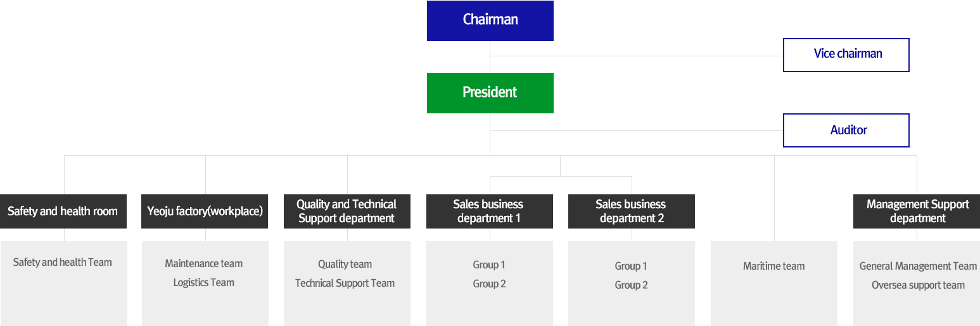The image size is (980, 326).
Task: Select the Vice chairman box
Action: (846, 54)
